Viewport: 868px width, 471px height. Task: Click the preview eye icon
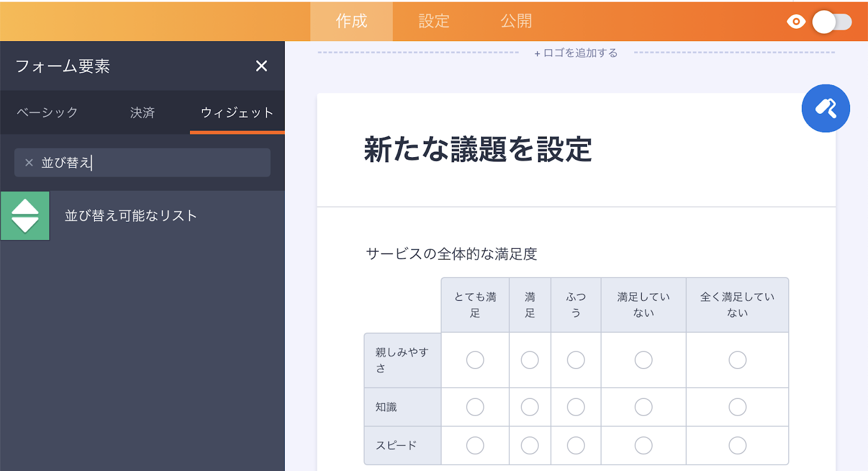[x=796, y=22]
